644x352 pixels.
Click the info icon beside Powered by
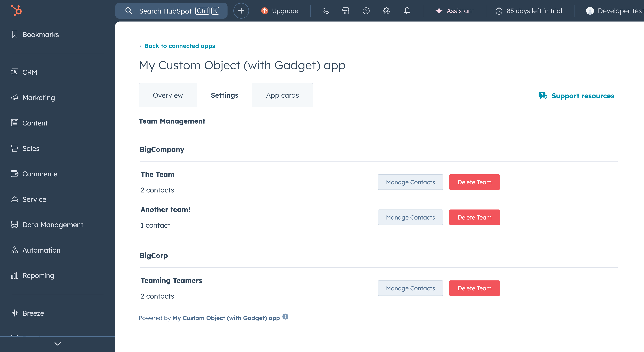[285, 317]
